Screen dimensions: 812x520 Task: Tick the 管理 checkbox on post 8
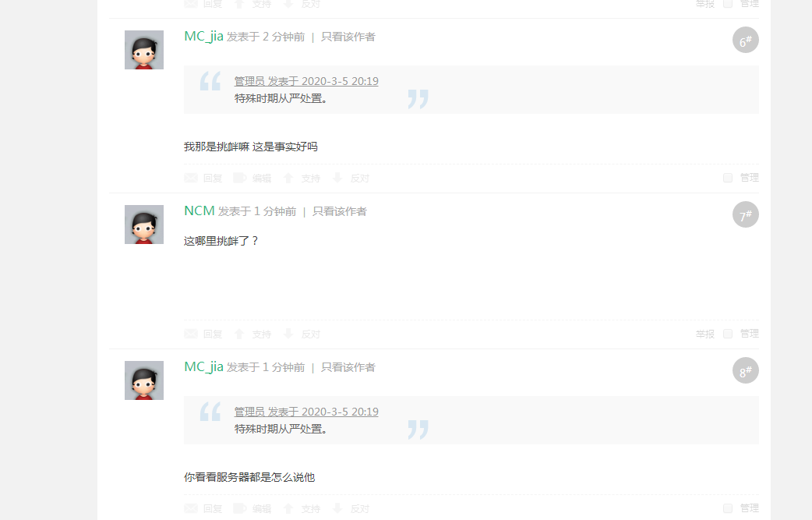(728, 508)
